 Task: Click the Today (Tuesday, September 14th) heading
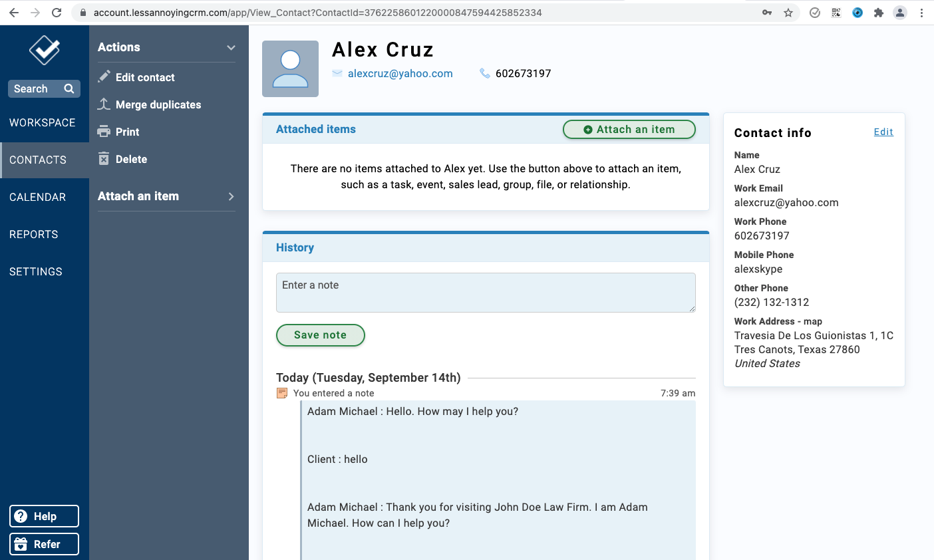(x=369, y=378)
